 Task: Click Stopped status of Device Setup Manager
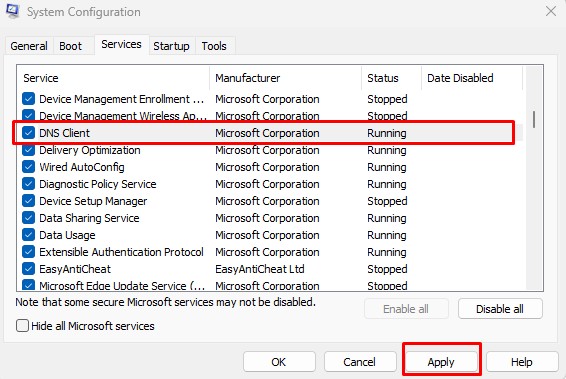pyautogui.click(x=387, y=201)
